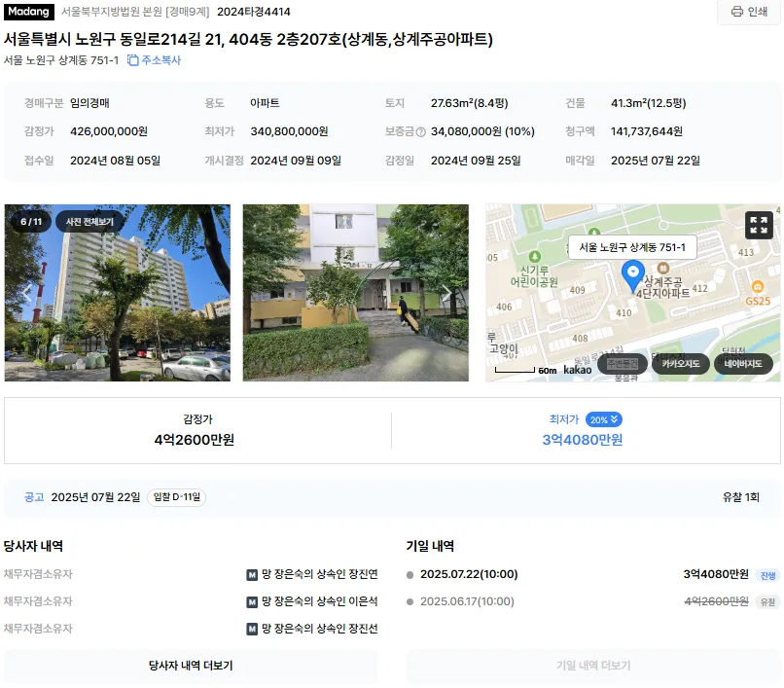
Task: Click the 신기루 어린이공원 park marker
Action: [x=534, y=257]
